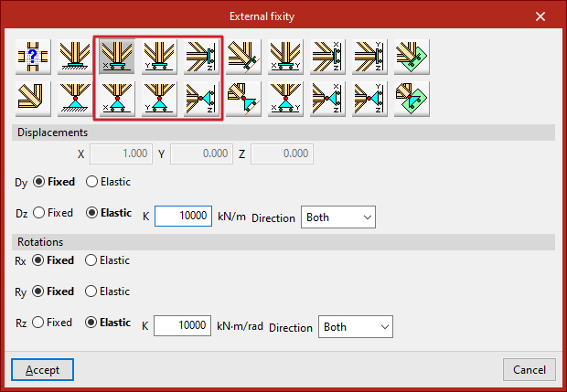
Task: Click the Y displacement field
Action: pos(201,154)
